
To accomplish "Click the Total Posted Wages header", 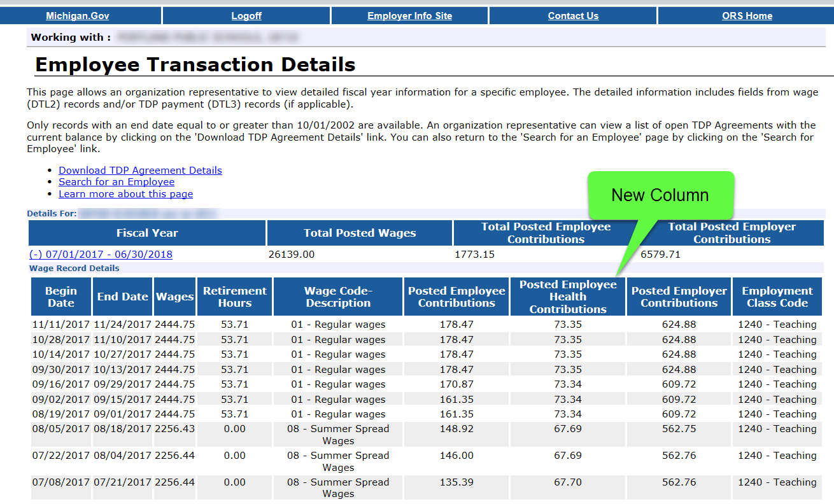I will click(360, 233).
